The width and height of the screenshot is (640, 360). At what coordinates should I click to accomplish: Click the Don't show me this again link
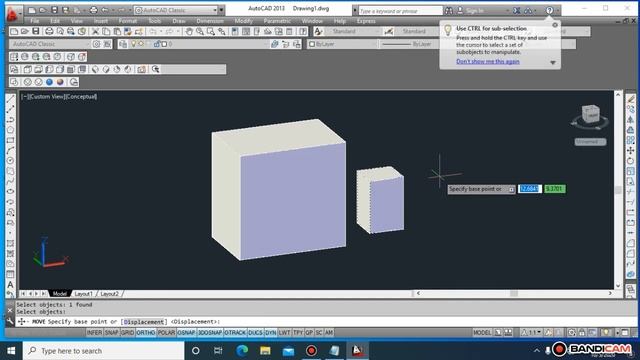[488, 61]
